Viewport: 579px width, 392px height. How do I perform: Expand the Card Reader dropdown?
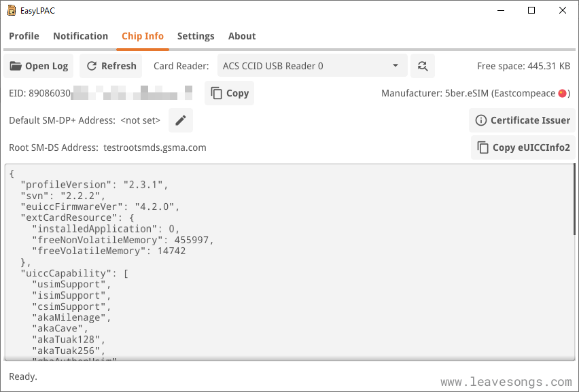[396, 66]
